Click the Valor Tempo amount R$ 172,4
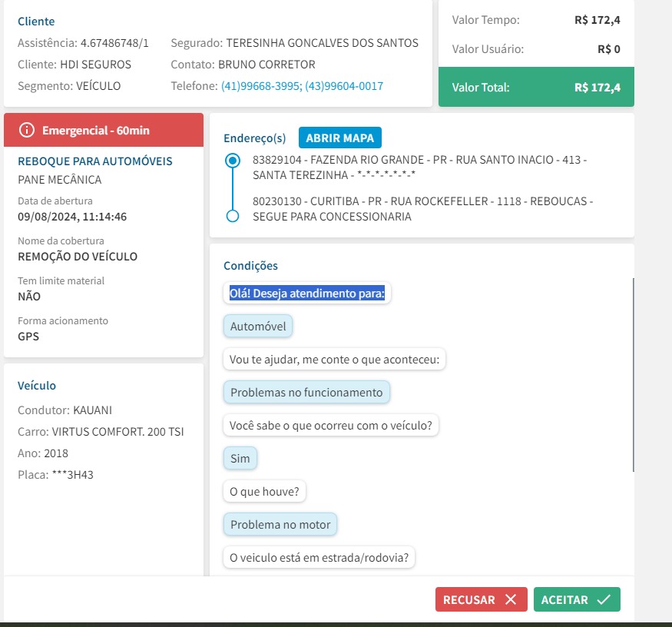Image resolution: width=672 pixels, height=627 pixels. coord(598,20)
